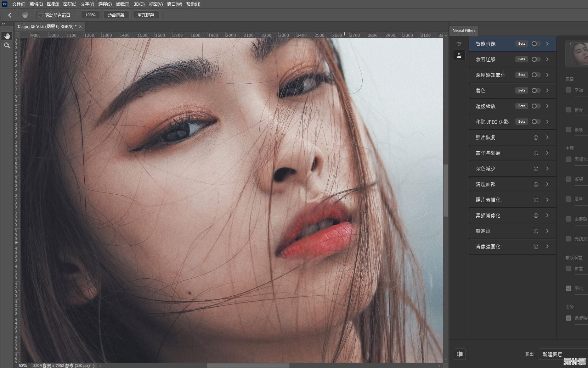588x368 pixels.
Task: Turn on the 着色 filter switch
Action: click(x=536, y=90)
